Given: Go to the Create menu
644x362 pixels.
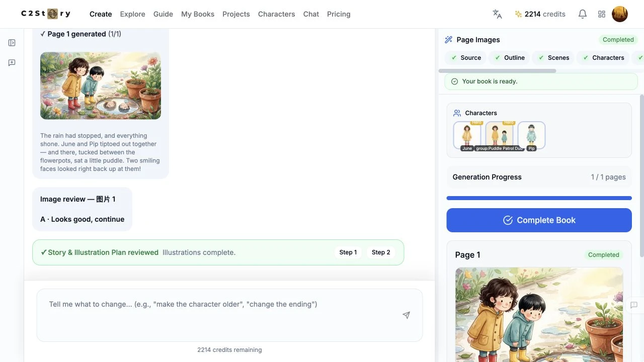Looking at the screenshot, I should click(x=101, y=14).
